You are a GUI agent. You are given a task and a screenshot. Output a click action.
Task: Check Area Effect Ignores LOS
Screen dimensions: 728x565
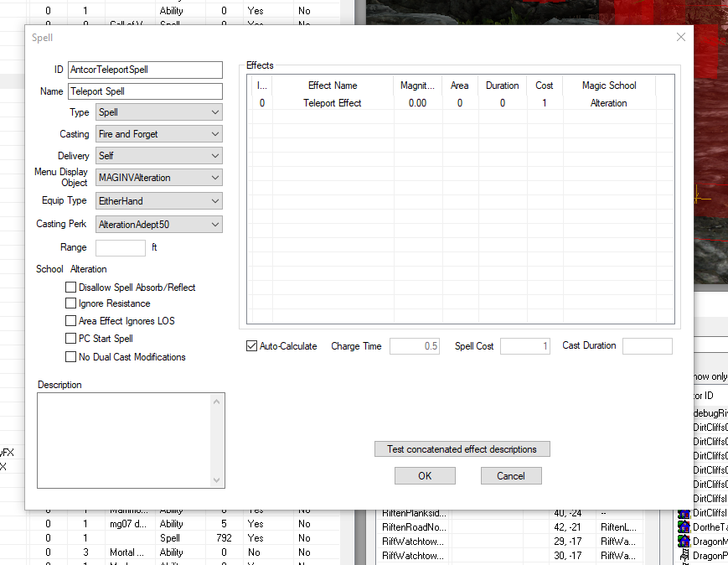coord(71,321)
